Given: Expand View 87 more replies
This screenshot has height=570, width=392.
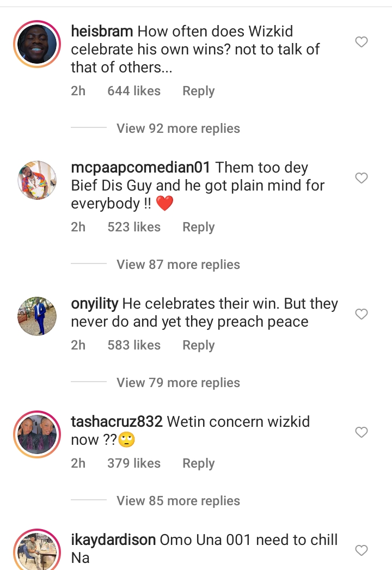Looking at the screenshot, I should pyautogui.click(x=178, y=264).
